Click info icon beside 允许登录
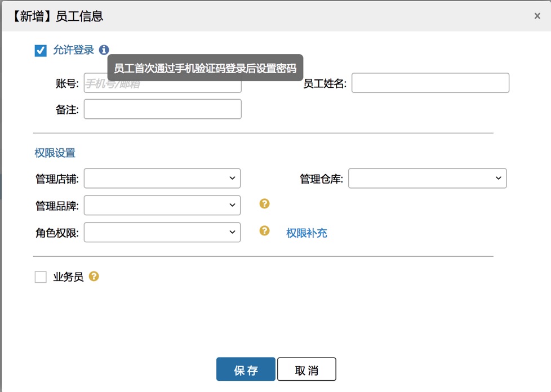This screenshot has width=551, height=392. pos(104,50)
